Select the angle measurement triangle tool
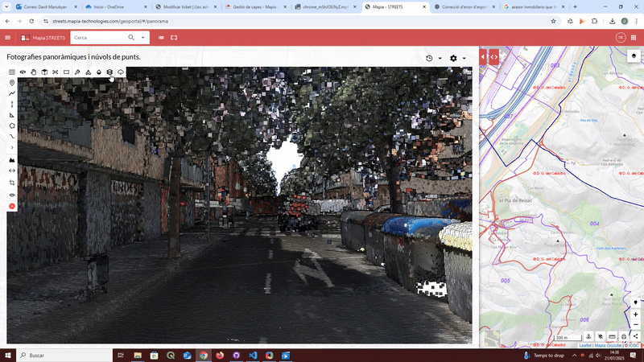Viewport: 644px width, 362px height. click(12, 115)
